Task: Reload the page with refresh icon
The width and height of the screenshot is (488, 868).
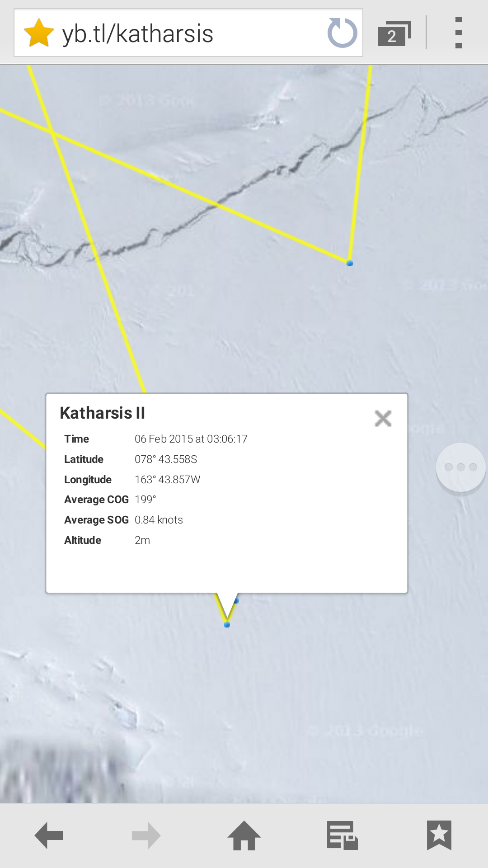Action: (x=342, y=33)
